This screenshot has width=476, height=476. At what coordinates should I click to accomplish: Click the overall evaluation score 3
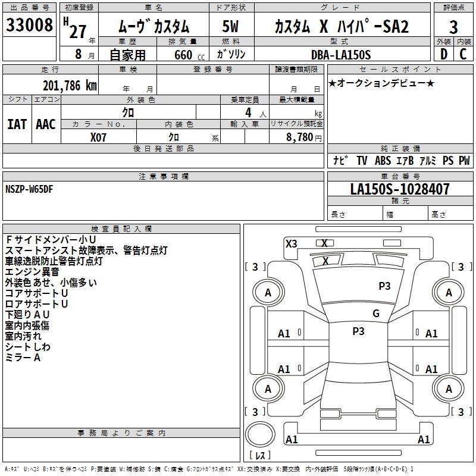click(x=453, y=27)
